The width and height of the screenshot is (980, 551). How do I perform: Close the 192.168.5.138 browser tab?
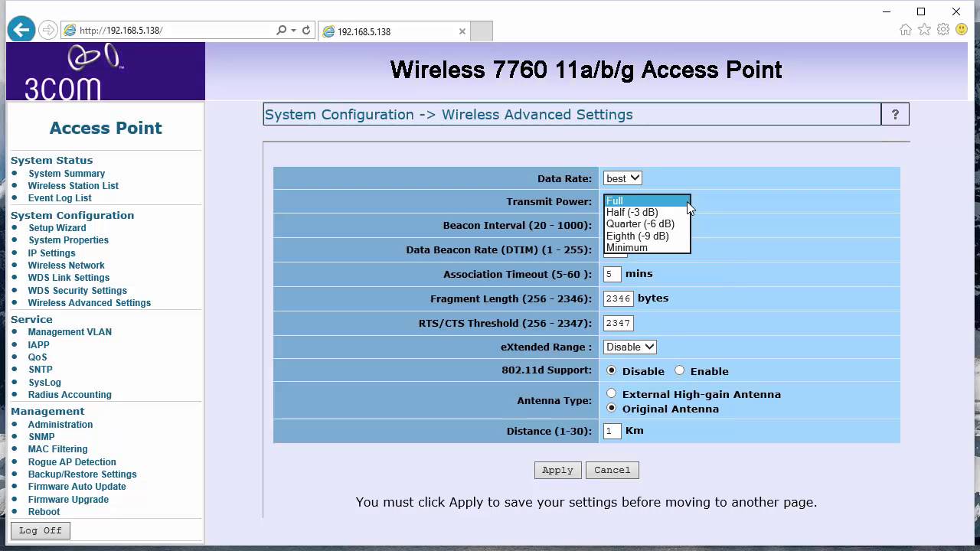462,31
